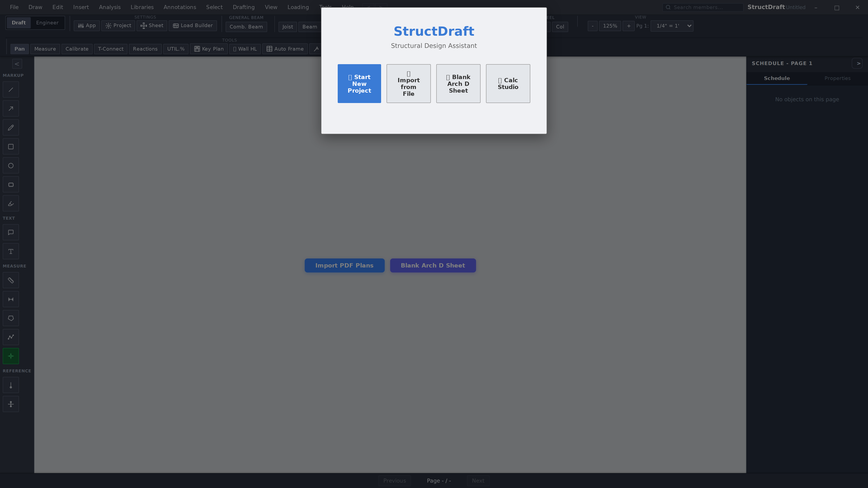Select the green crosshair reference tool
The image size is (868, 488).
(11, 356)
